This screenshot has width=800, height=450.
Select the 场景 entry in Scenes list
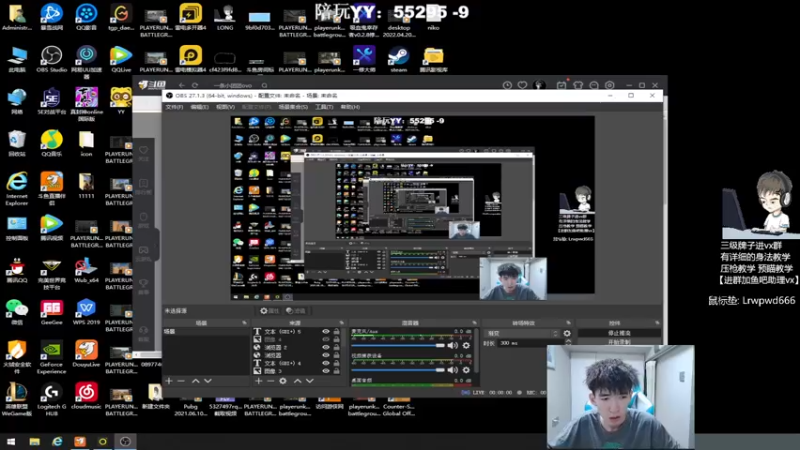206,332
